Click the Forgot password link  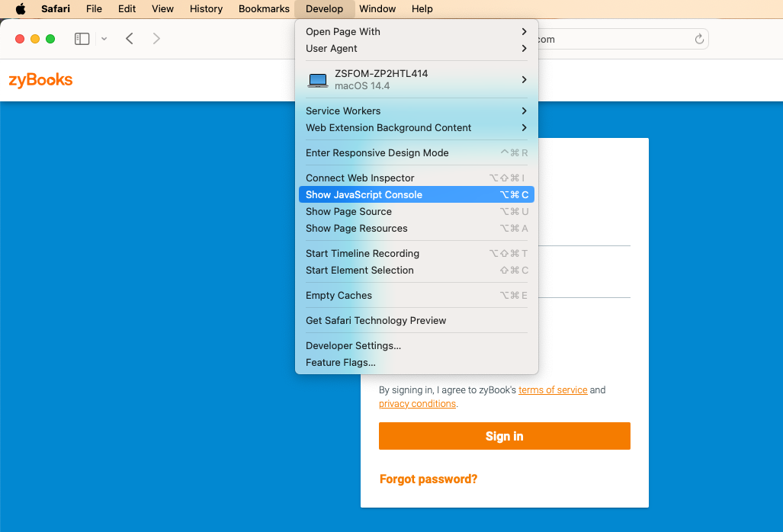pos(428,478)
